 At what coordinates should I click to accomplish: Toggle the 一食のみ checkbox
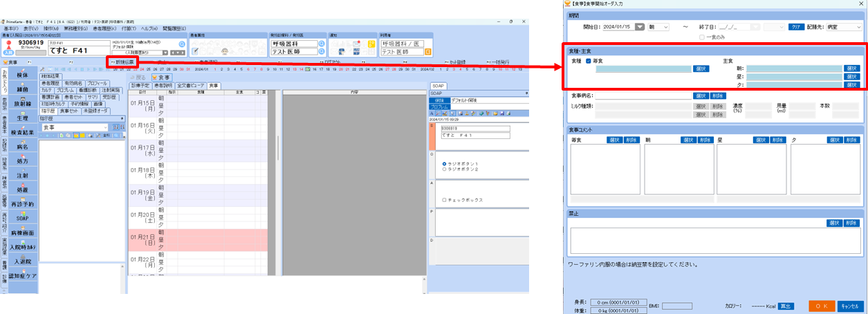coord(703,37)
